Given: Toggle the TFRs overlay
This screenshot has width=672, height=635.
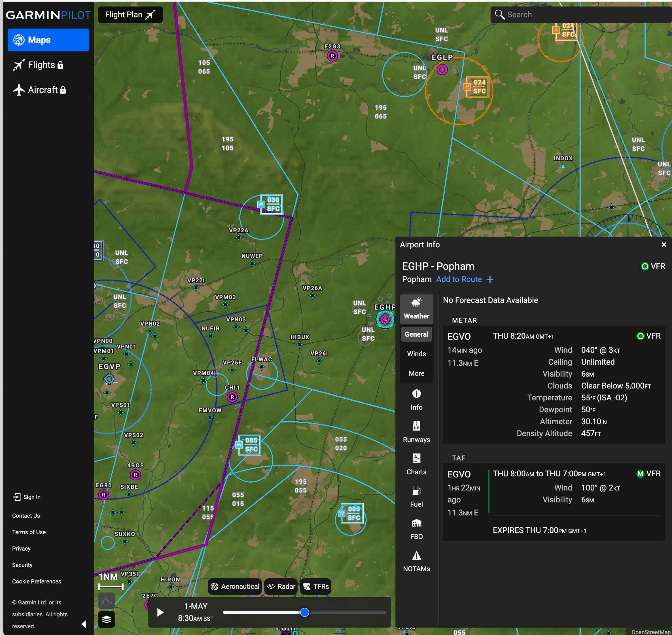Looking at the screenshot, I should (x=315, y=586).
